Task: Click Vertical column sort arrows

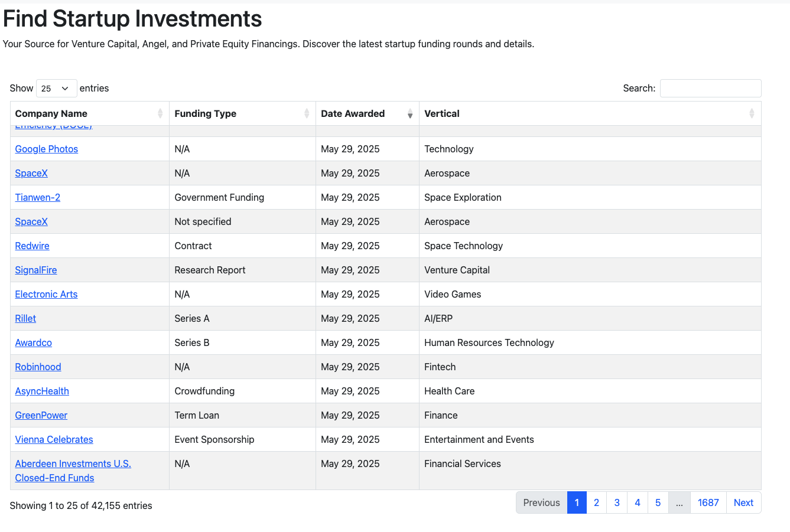Action: (752, 113)
